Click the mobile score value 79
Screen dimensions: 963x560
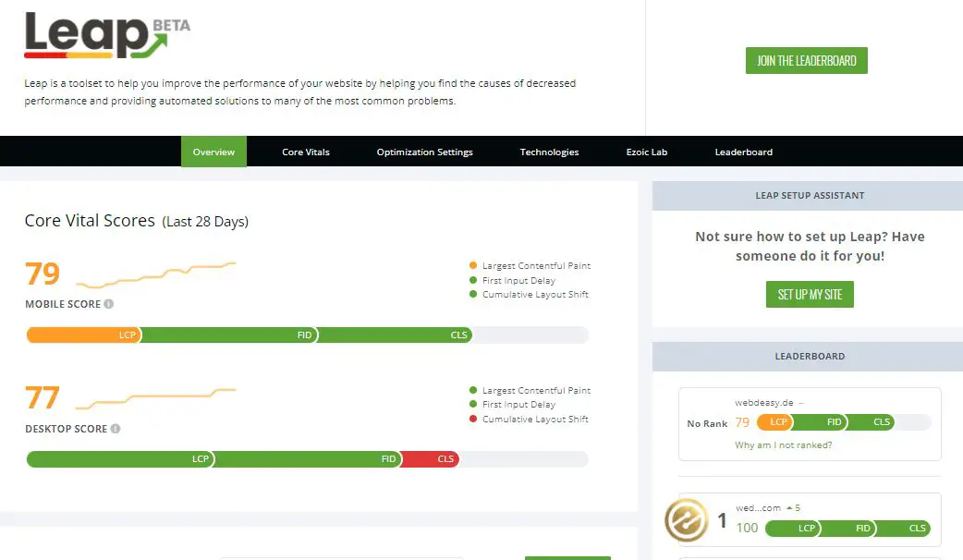[x=43, y=274]
